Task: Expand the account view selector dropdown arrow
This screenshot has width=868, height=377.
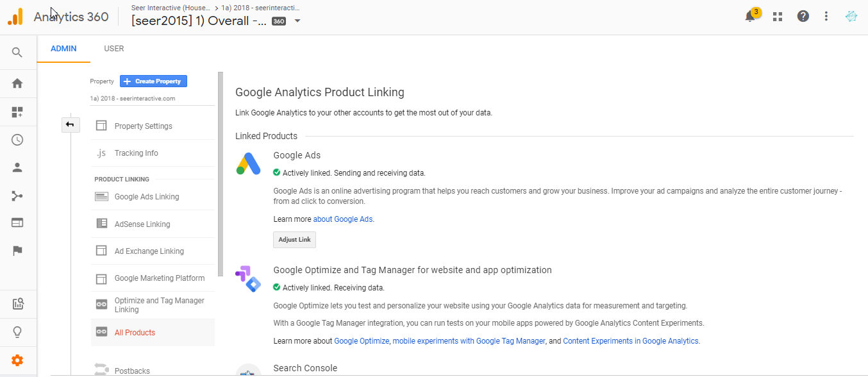Action: tap(297, 21)
